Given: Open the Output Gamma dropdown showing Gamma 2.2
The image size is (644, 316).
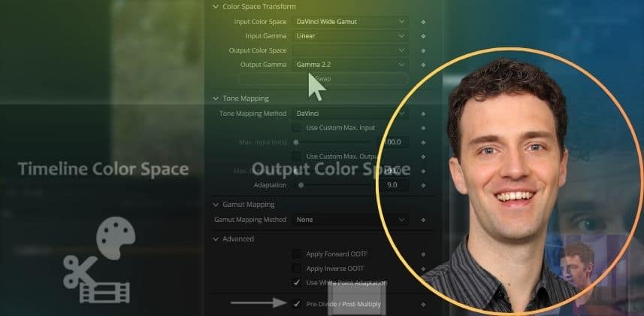Looking at the screenshot, I should pyautogui.click(x=350, y=65).
